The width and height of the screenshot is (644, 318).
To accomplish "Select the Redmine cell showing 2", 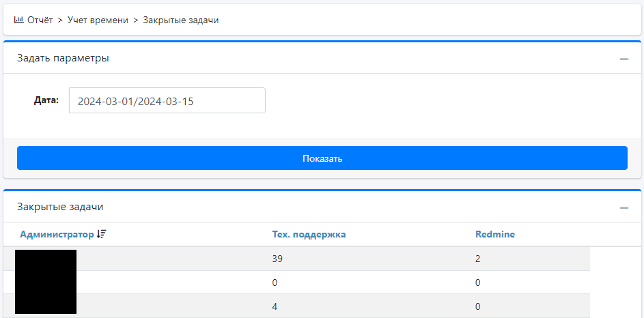I will coord(478,259).
